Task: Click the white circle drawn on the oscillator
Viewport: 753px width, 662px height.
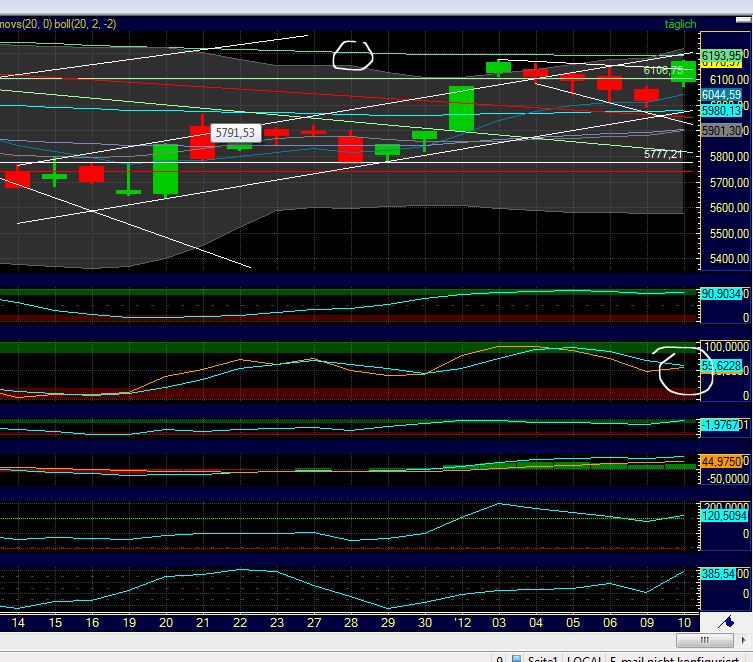Action: click(x=673, y=369)
